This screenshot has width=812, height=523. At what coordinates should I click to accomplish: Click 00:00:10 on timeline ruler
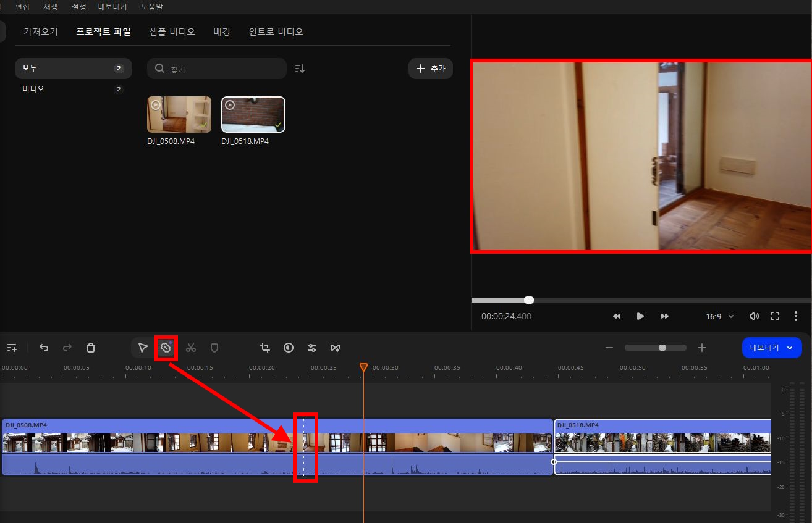tap(138, 368)
